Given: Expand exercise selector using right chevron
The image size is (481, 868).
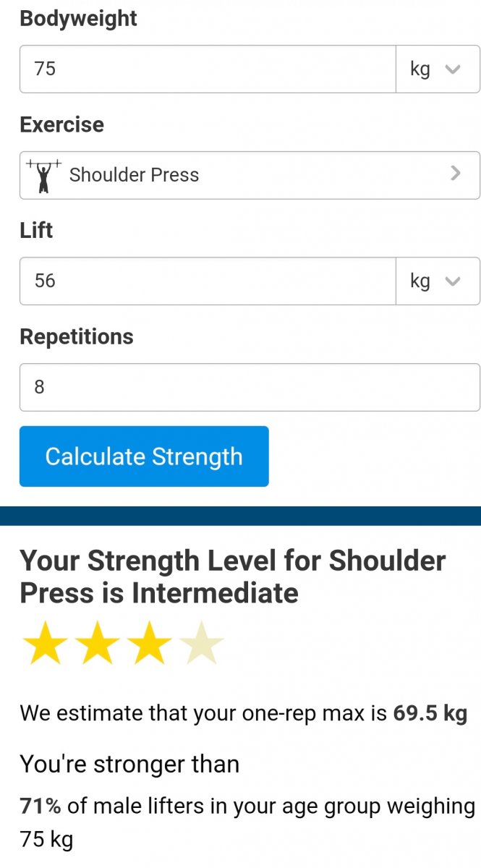Looking at the screenshot, I should click(455, 174).
